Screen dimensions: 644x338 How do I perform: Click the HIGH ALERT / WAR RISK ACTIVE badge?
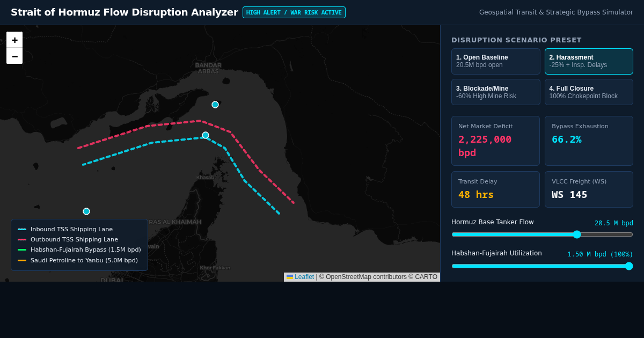[294, 12]
